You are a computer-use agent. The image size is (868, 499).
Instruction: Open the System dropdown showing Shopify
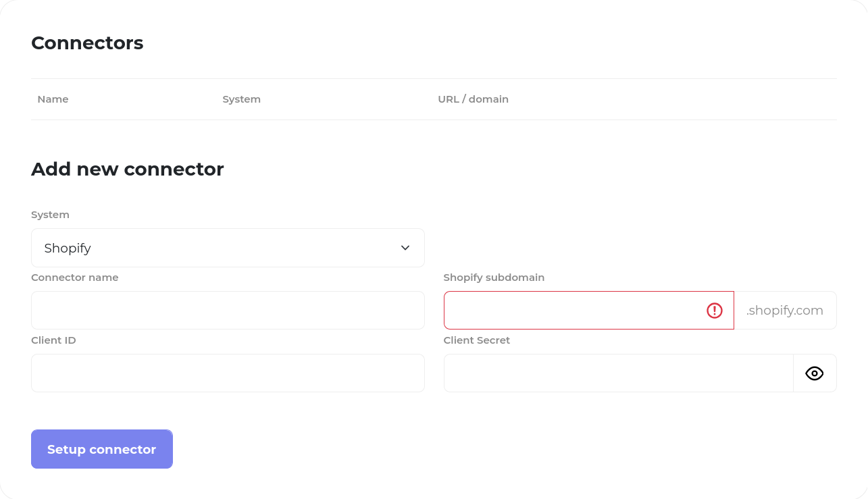click(228, 248)
